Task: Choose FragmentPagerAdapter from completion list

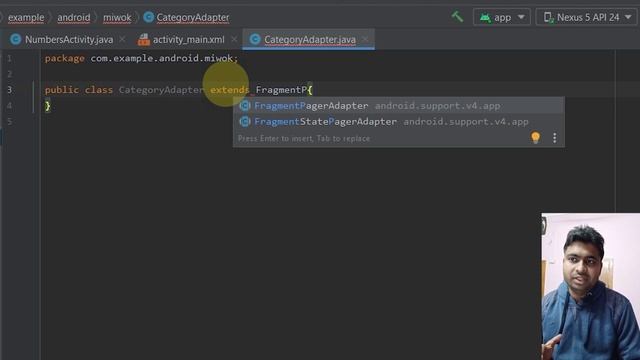Action: pos(399,106)
